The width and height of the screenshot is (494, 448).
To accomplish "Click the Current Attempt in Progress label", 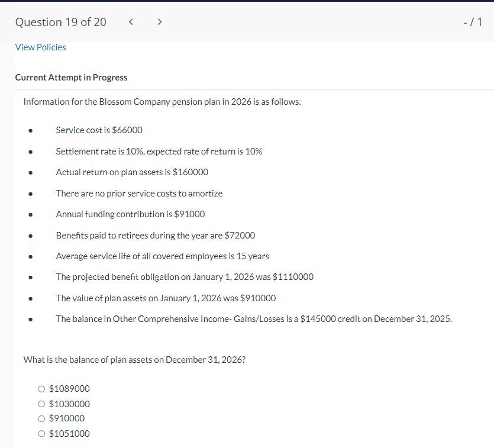I will (x=71, y=77).
